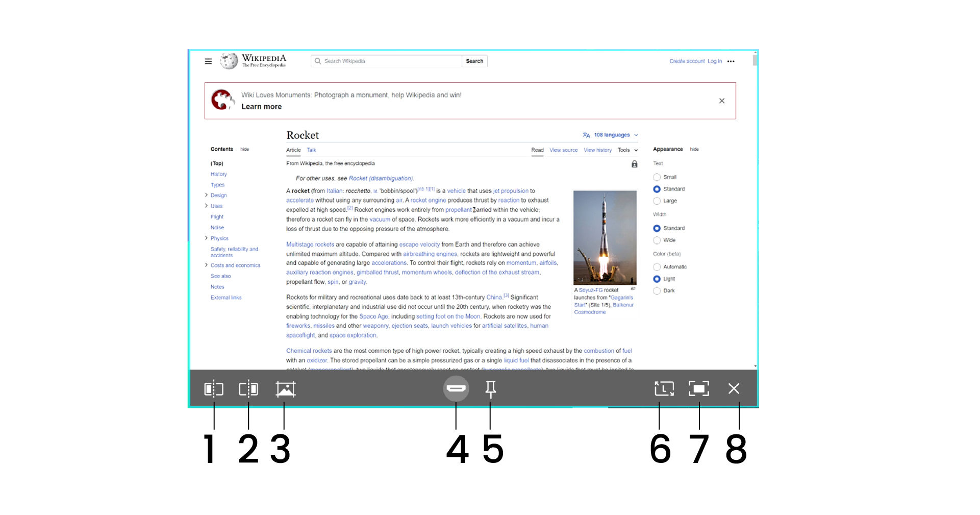The height and width of the screenshot is (515, 980).
Task: Enable Dark color mode
Action: pyautogui.click(x=657, y=291)
